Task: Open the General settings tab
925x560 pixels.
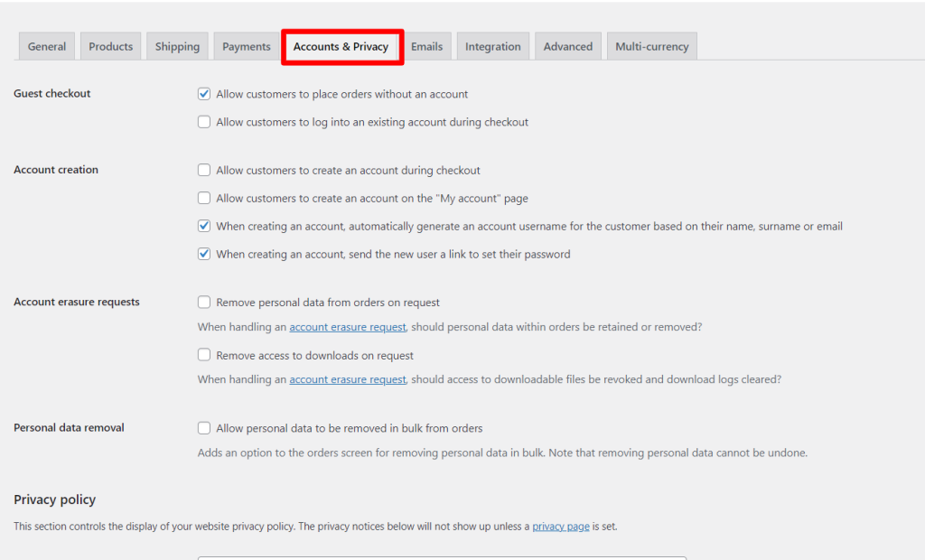Action: (47, 47)
